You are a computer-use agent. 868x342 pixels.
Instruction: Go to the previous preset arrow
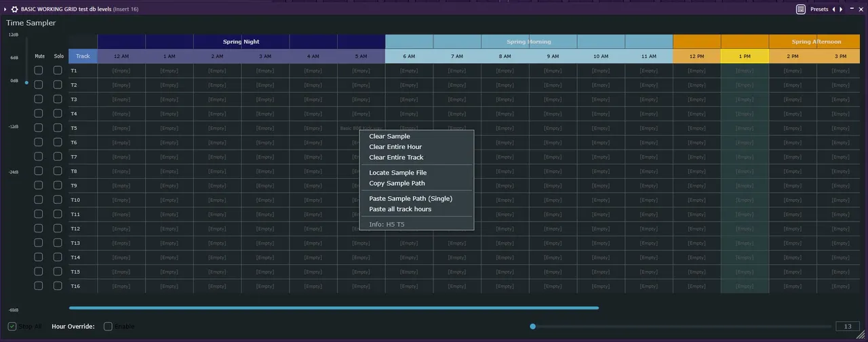tap(834, 9)
